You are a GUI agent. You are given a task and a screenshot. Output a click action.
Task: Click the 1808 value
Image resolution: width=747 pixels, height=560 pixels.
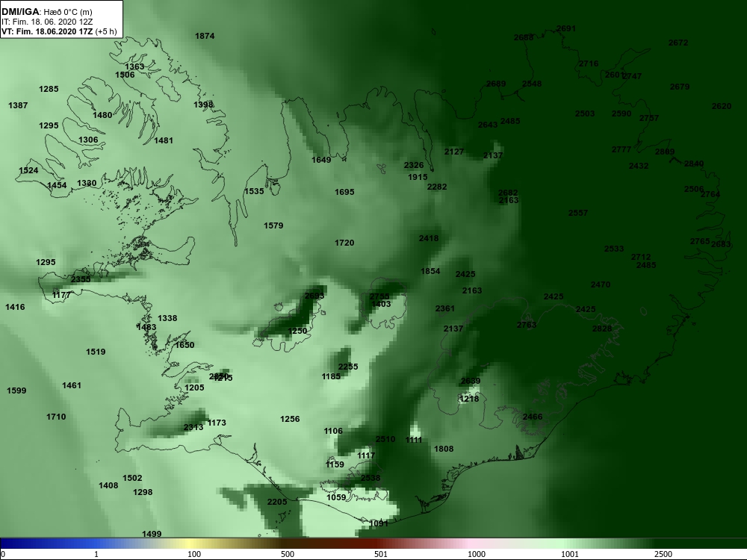pyautogui.click(x=444, y=449)
